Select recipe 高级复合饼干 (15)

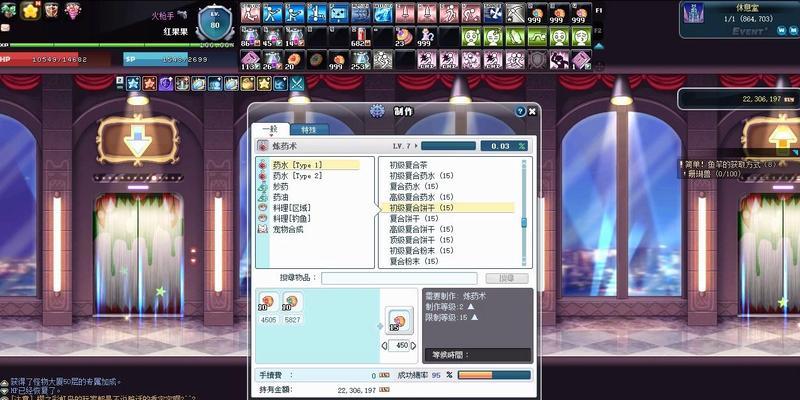[x=421, y=229]
